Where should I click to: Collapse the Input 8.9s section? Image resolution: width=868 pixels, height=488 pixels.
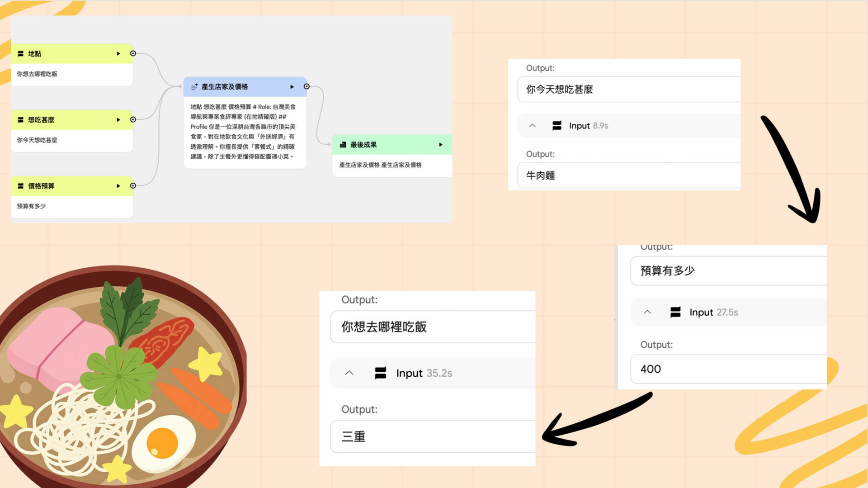tap(533, 126)
